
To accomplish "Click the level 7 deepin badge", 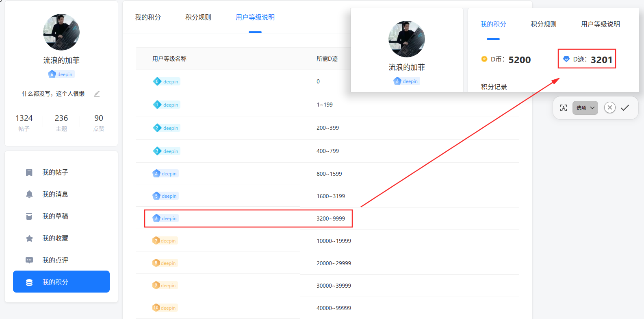I will click(165, 241).
